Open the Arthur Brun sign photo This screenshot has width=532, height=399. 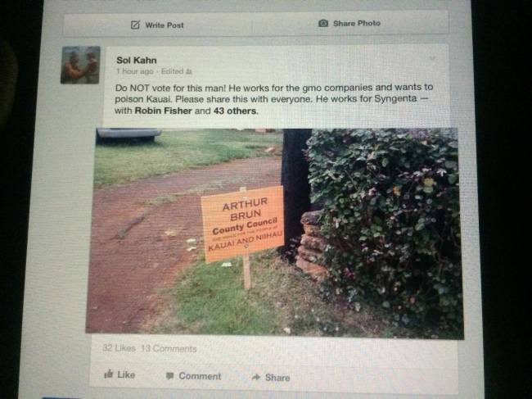pos(274,234)
